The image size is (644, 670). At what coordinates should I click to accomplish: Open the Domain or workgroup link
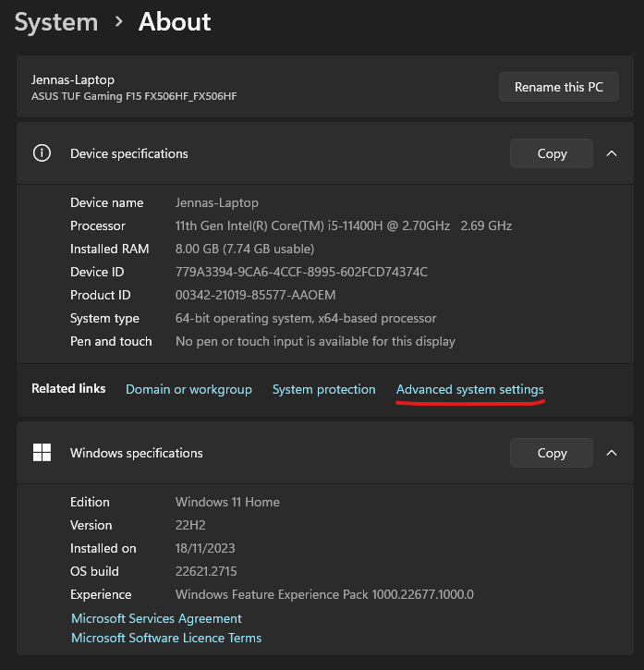(188, 389)
